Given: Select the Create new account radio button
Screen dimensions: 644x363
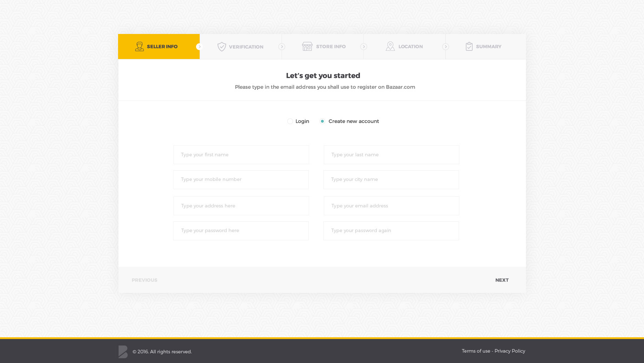Looking at the screenshot, I should pos(322,121).
